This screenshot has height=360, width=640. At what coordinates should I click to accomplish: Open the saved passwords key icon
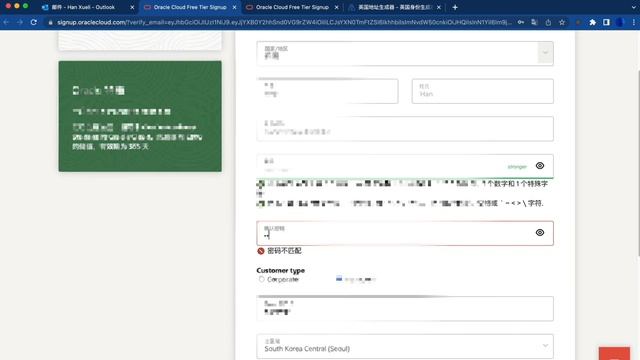[x=521, y=22]
